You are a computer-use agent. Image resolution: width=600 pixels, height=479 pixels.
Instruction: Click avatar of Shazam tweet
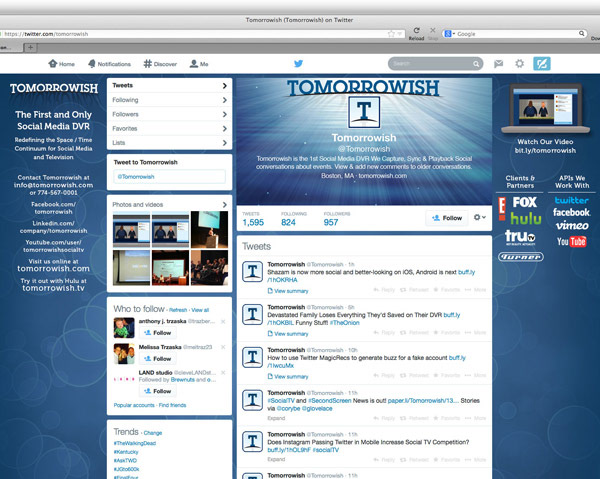[x=253, y=271]
